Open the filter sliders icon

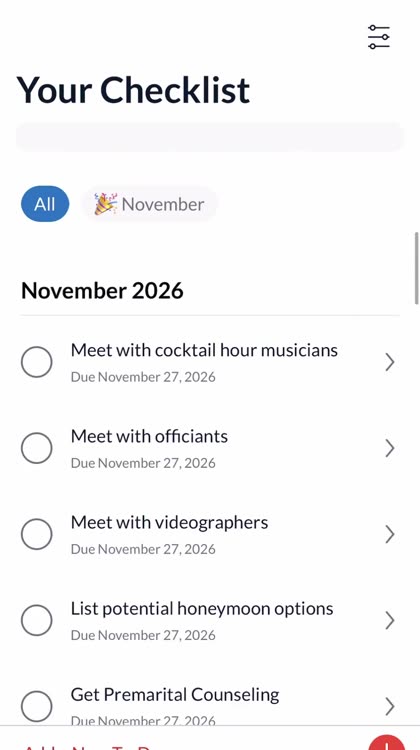(x=379, y=37)
